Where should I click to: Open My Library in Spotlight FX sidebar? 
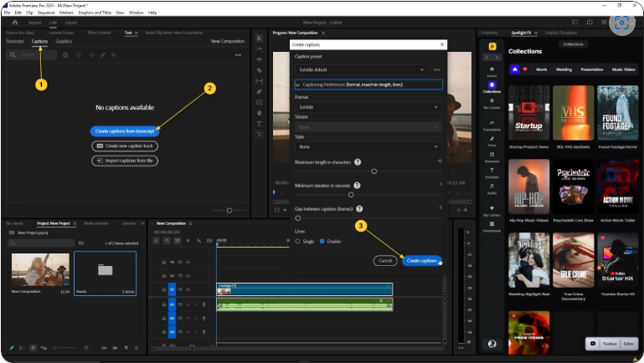(x=492, y=211)
